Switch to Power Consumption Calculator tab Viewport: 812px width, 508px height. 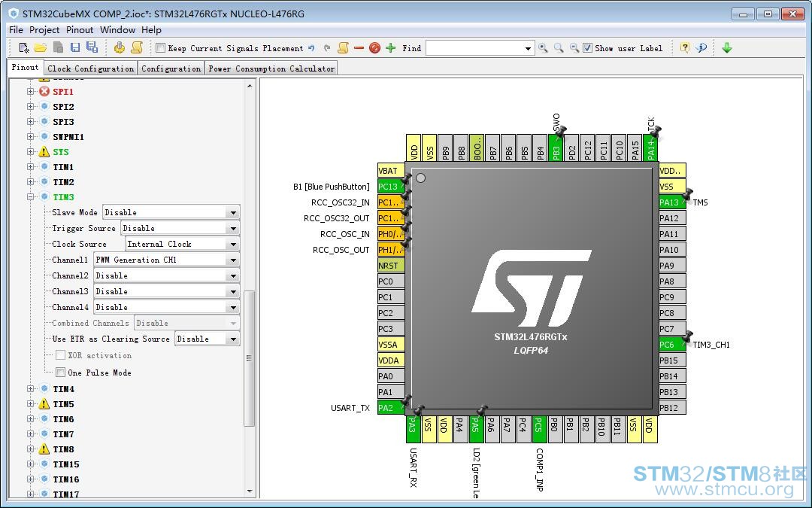coord(271,68)
